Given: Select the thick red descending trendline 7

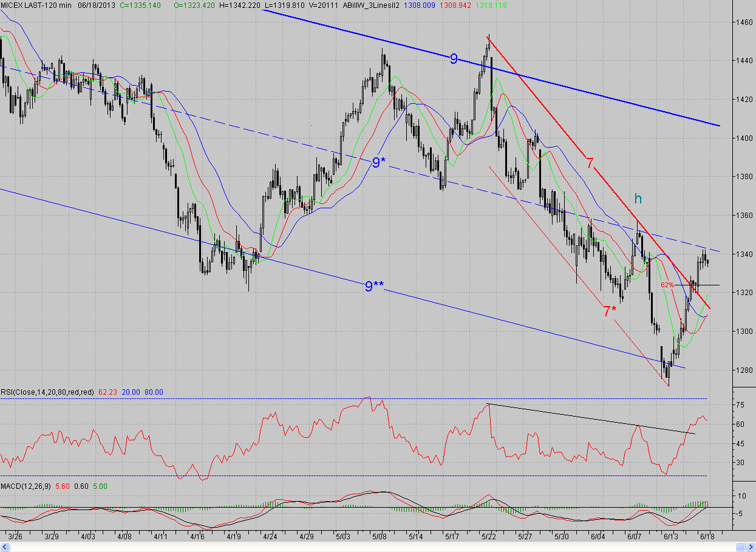Looking at the screenshot, I should click(598, 171).
